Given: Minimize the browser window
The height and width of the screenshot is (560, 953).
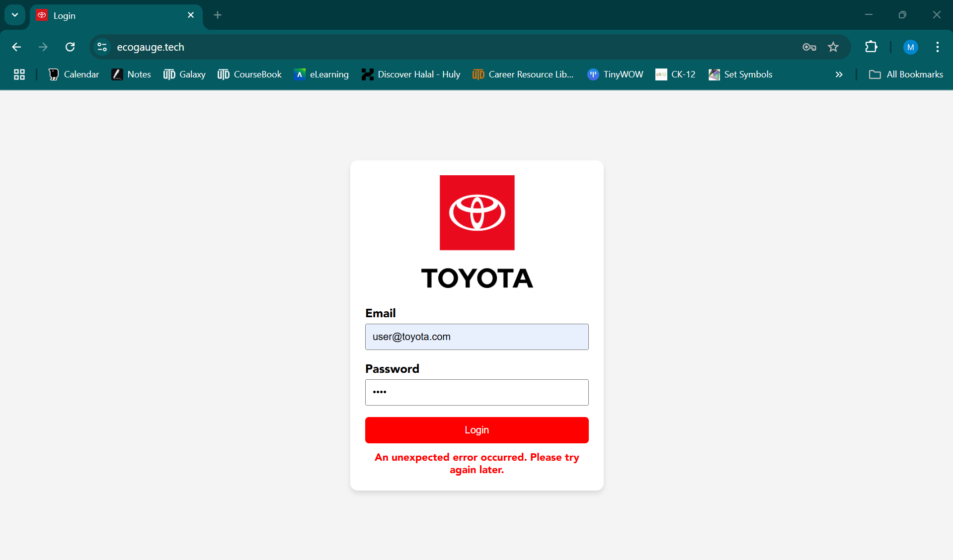Looking at the screenshot, I should click(x=869, y=15).
